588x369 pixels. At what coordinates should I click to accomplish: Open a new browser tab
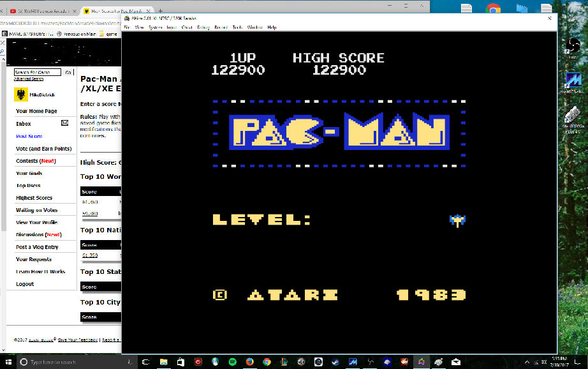point(161,11)
